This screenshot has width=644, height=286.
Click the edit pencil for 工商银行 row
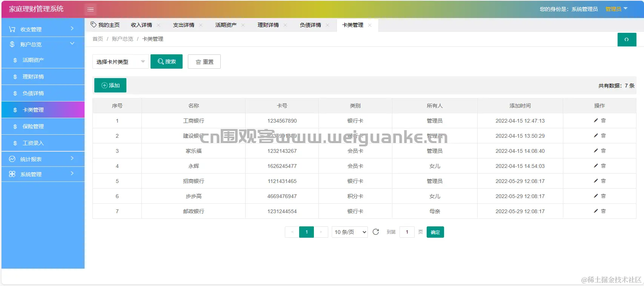pos(596,120)
